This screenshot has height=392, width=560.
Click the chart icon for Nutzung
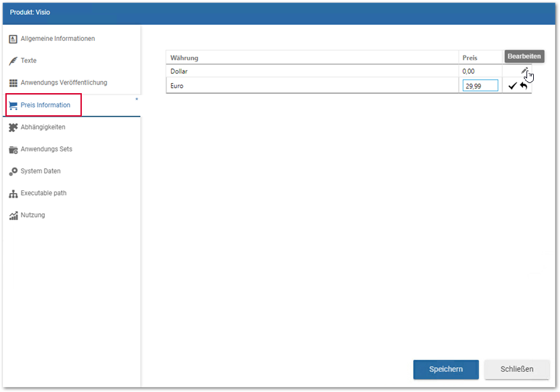13,216
